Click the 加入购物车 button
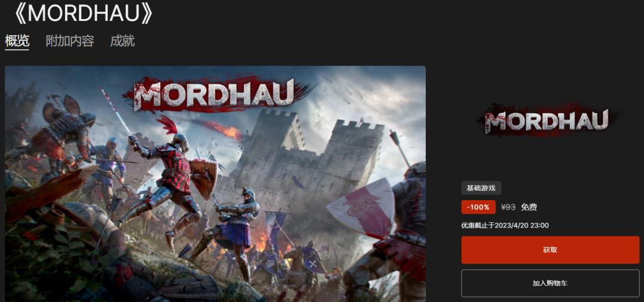This screenshot has height=302, width=644. coord(550,283)
